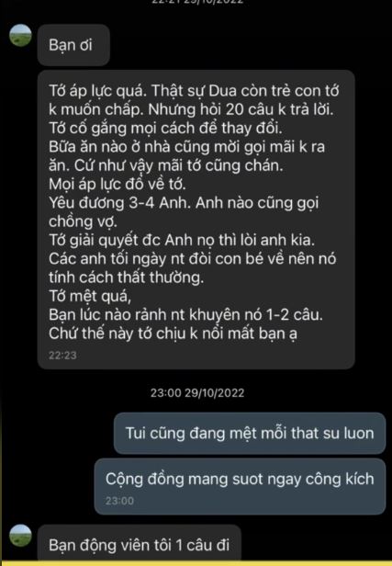Click the text "tính cách thất thường."
This screenshot has width=392, height=566.
[126, 277]
